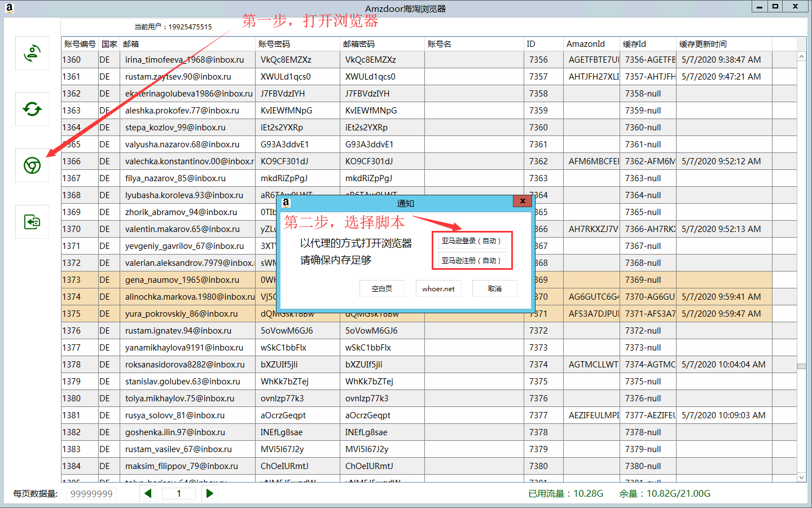Choose the 亚马逊登录（自动） script button

pos(472,241)
